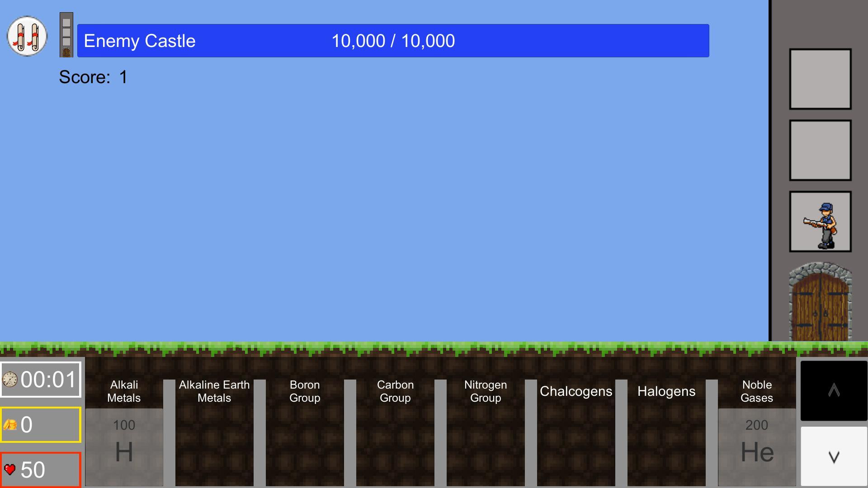Buy the Helium He element card
This screenshot has height=488, width=868.
click(757, 447)
